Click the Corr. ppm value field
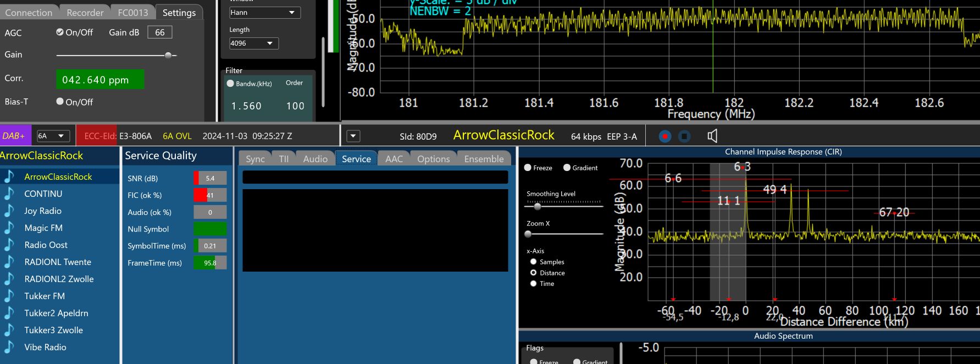 point(99,80)
